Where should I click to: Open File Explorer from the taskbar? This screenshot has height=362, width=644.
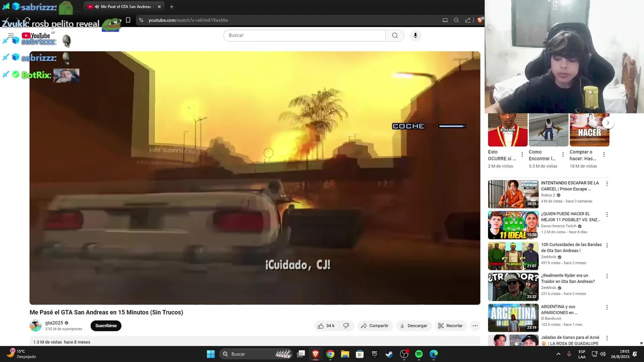tap(345, 354)
